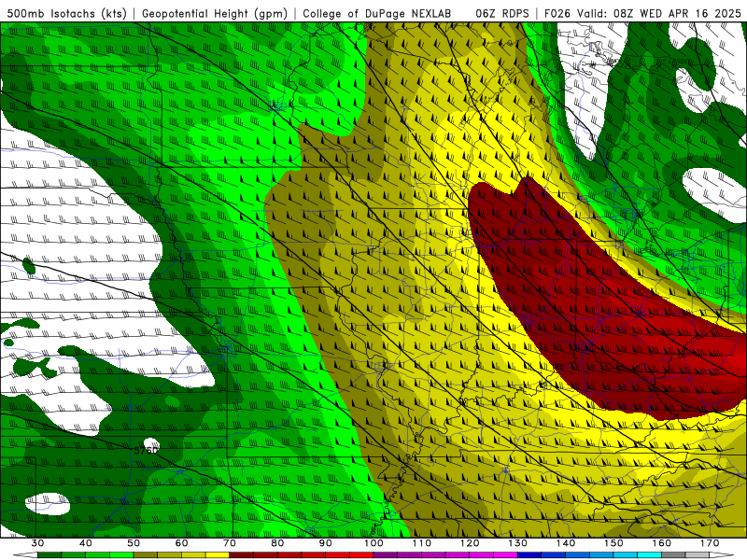The width and height of the screenshot is (747, 560).
Task: Click the '30' value on the color scale
Action: (37, 543)
